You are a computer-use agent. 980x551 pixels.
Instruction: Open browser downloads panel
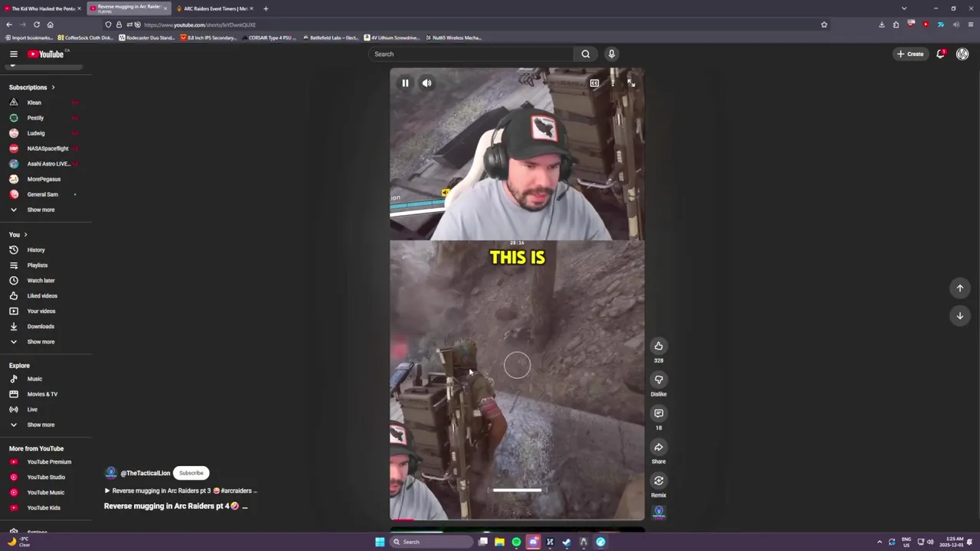(881, 24)
